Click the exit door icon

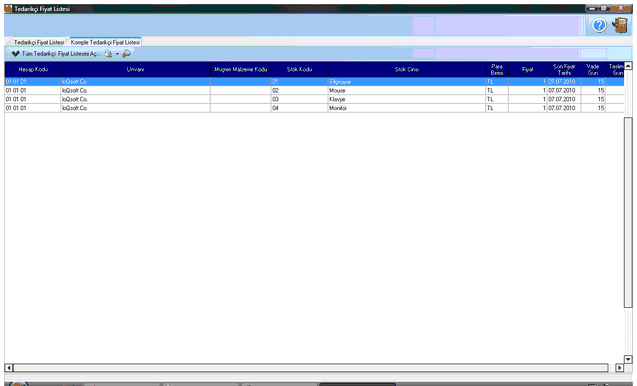[620, 26]
